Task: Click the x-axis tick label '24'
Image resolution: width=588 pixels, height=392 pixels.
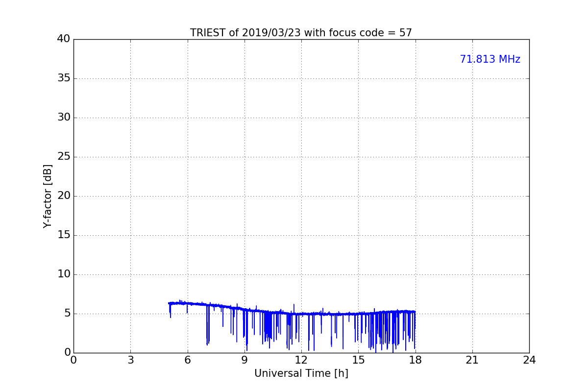Action: pyautogui.click(x=529, y=360)
